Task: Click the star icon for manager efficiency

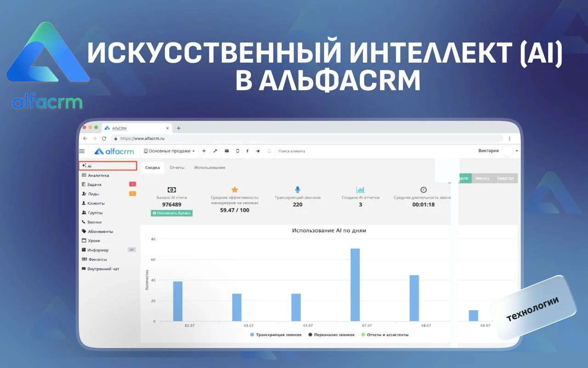Action: coord(235,190)
